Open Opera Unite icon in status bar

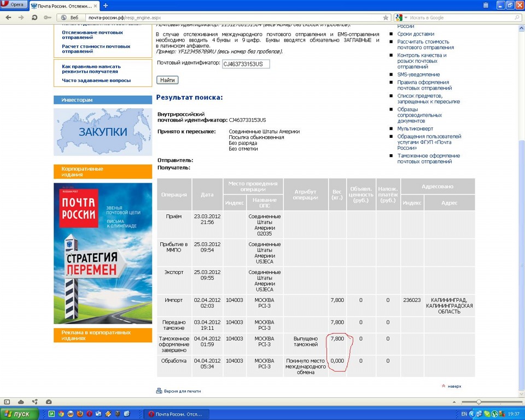pos(34,401)
